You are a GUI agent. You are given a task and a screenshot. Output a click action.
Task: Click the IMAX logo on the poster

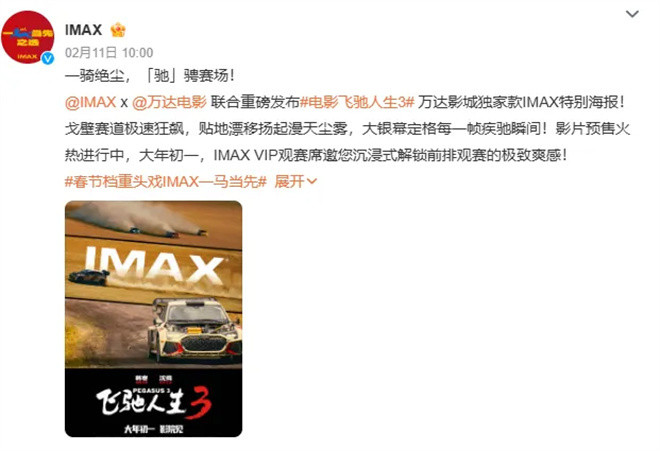tap(154, 263)
